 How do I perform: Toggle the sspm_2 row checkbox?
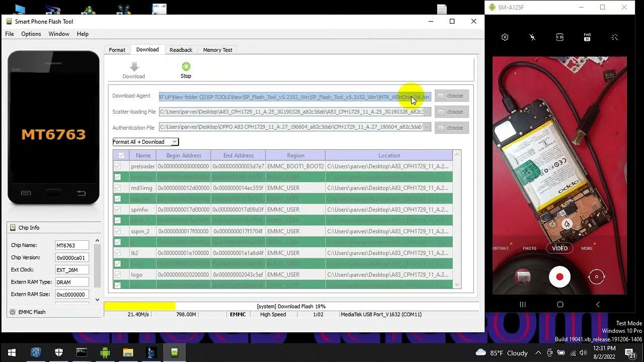(117, 231)
